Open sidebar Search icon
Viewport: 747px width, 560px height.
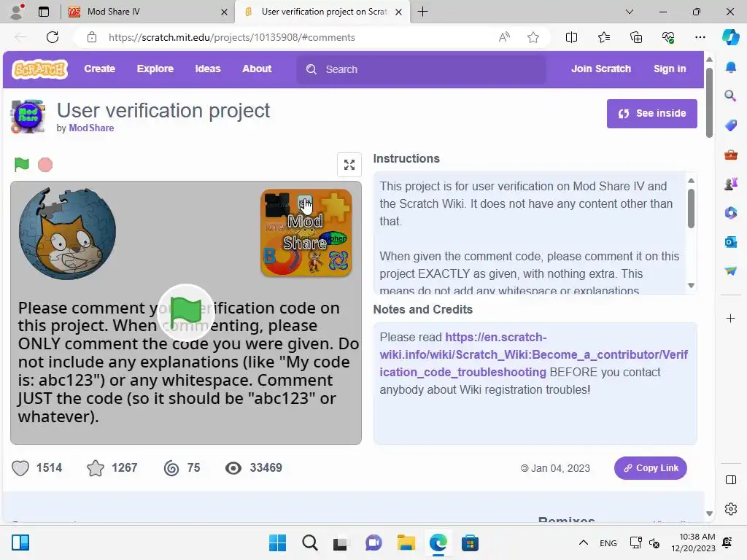[x=730, y=96]
